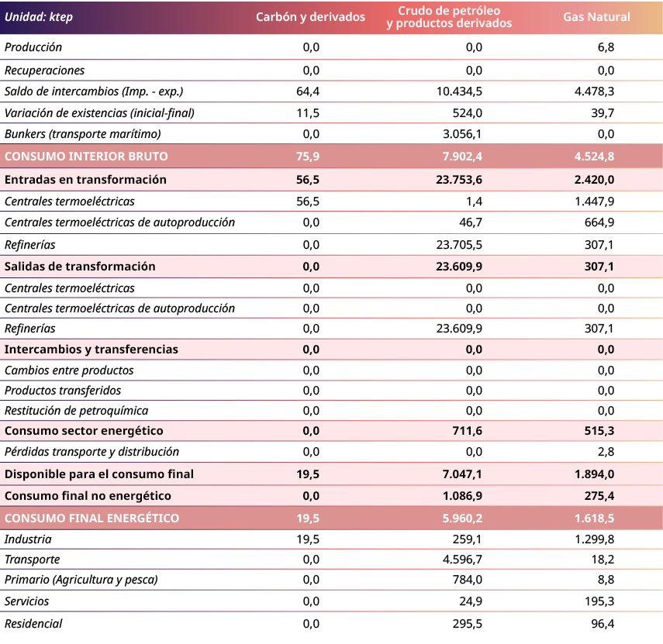The height and width of the screenshot is (644, 663).
Task: Select the value 10.434,5 in the crude column
Action: pos(459,91)
